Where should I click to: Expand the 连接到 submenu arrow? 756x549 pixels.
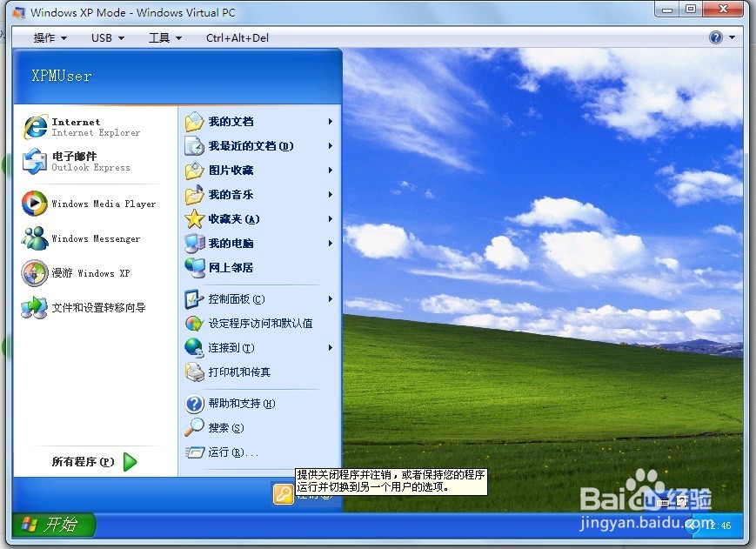[331, 347]
